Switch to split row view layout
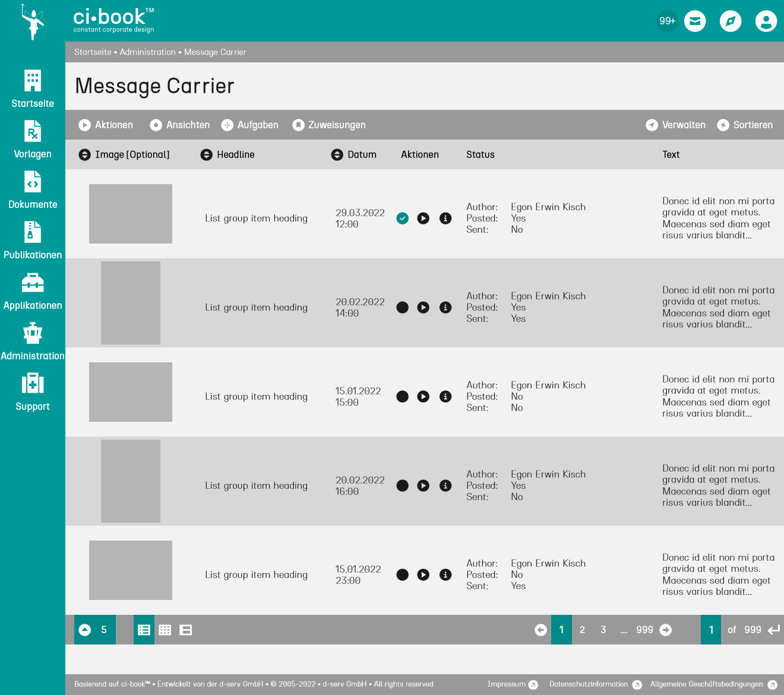Viewport: 784px width, 695px height. click(186, 630)
